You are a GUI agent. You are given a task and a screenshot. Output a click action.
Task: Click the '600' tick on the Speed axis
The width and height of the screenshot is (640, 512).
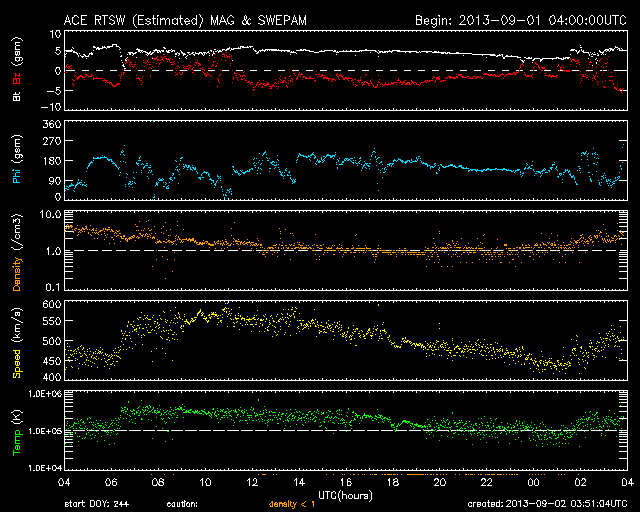[x=52, y=304]
